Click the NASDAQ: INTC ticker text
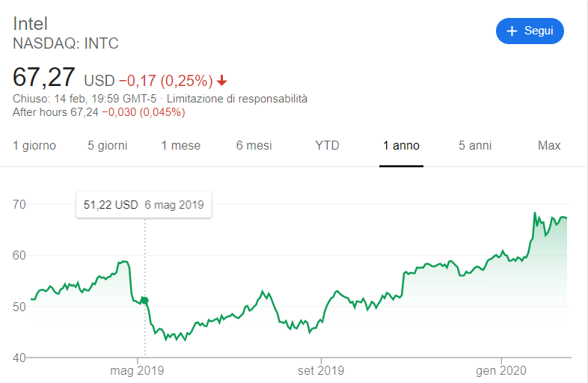The image size is (588, 383). (x=66, y=43)
